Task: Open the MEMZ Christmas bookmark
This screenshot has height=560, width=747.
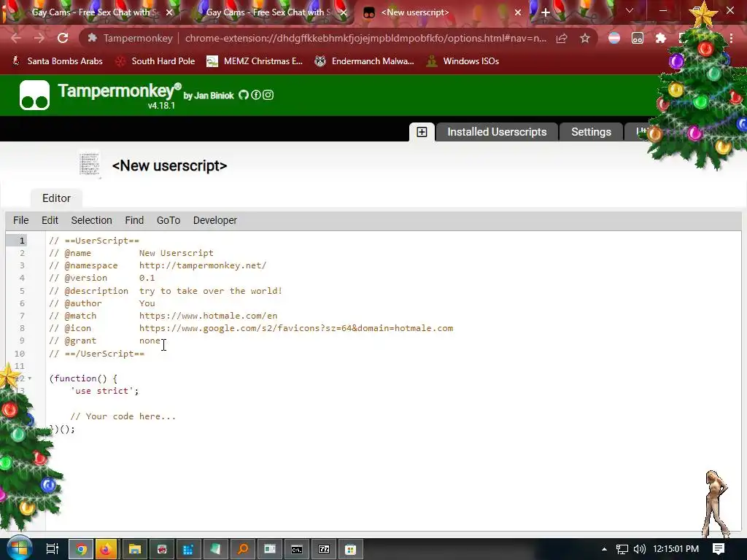Action: pos(255,61)
